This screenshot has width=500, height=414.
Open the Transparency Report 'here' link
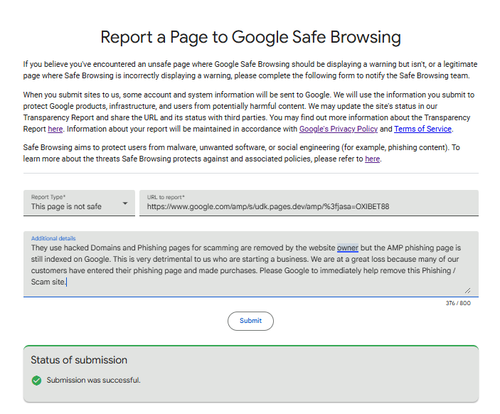tap(55, 129)
